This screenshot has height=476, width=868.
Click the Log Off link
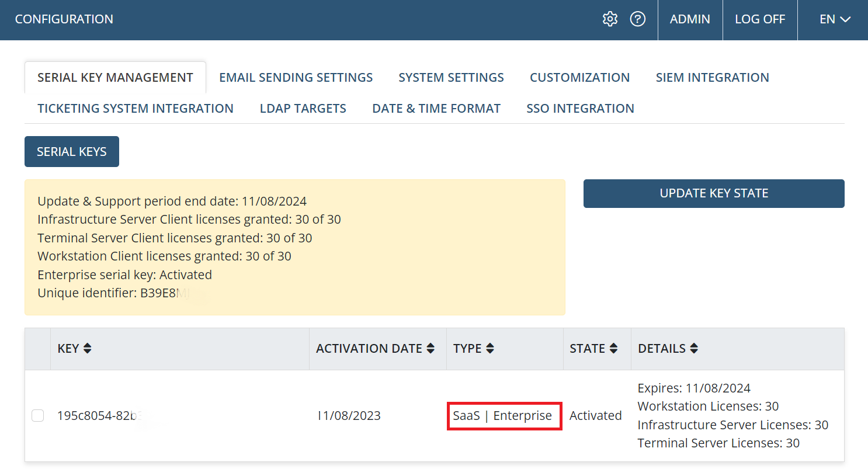pos(759,19)
